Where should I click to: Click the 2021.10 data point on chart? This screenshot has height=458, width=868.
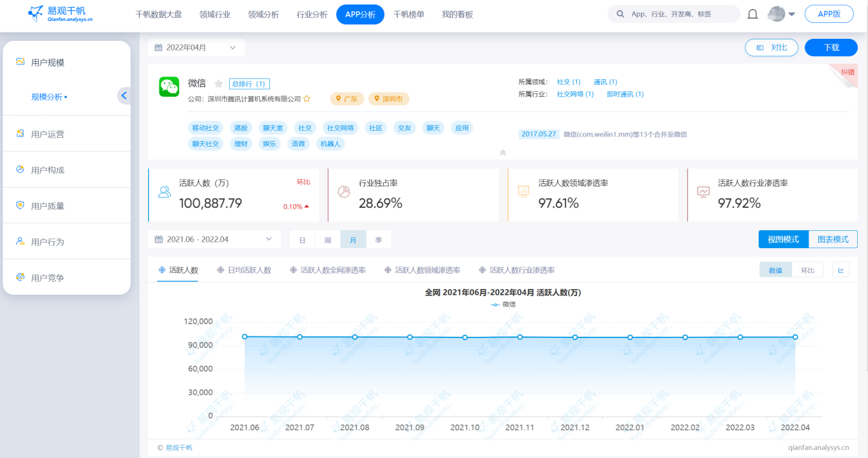465,337
